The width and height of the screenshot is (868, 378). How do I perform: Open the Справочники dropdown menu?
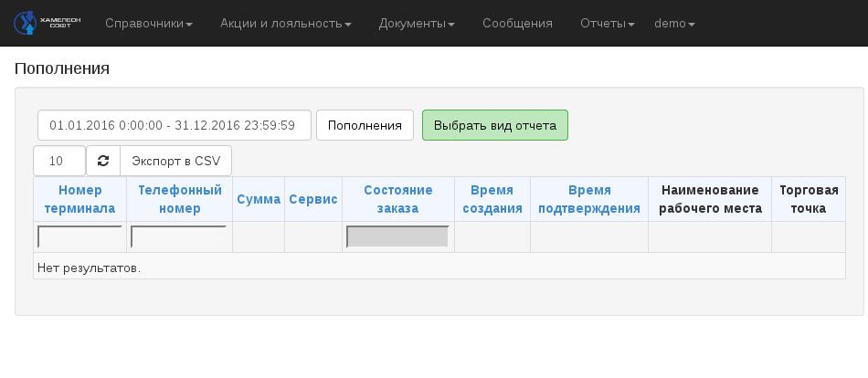click(149, 23)
